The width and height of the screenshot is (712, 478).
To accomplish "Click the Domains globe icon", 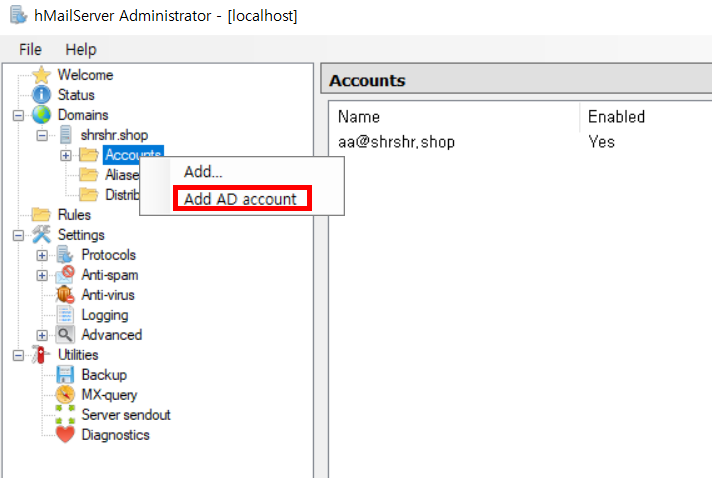I will point(41,115).
